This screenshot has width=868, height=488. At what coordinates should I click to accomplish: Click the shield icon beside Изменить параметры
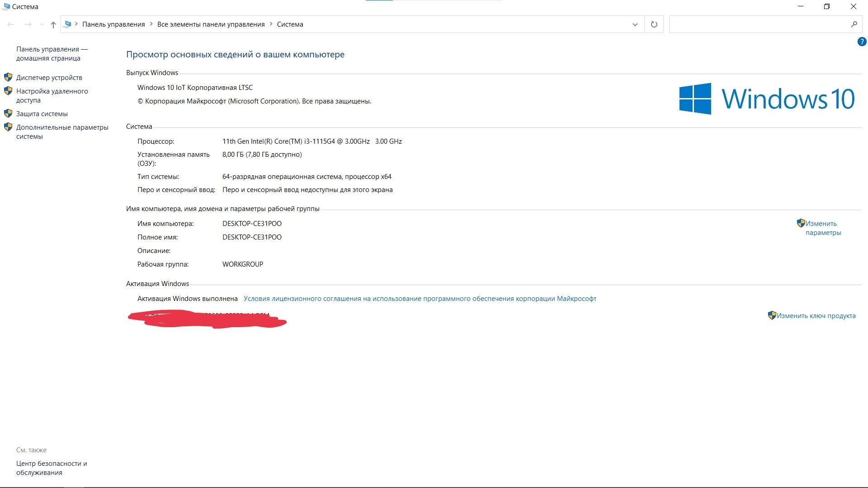pyautogui.click(x=801, y=223)
